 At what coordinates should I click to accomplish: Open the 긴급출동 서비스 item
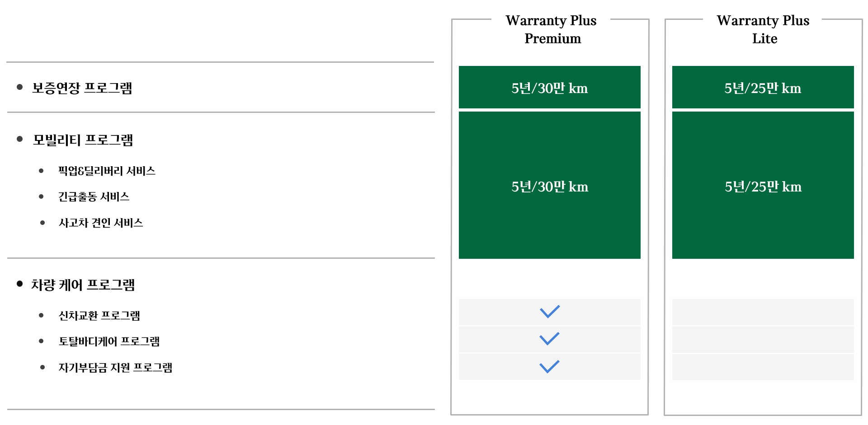coord(94,196)
